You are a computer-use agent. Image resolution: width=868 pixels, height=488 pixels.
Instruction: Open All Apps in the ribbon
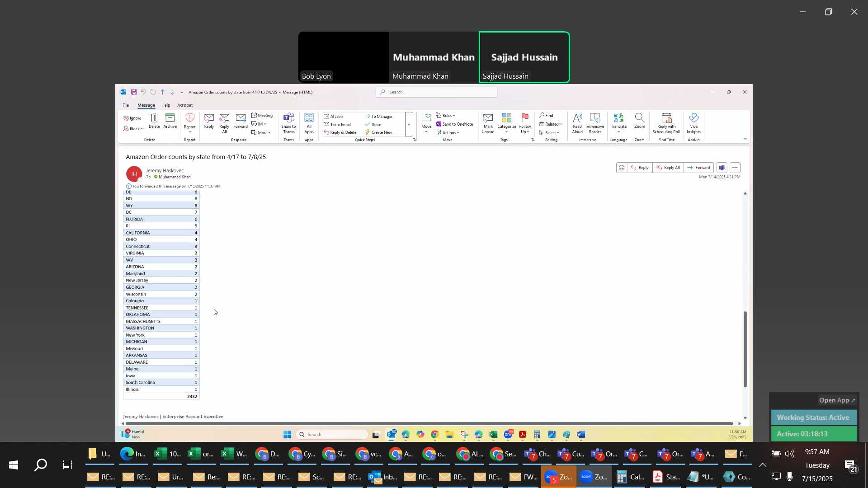(309, 123)
